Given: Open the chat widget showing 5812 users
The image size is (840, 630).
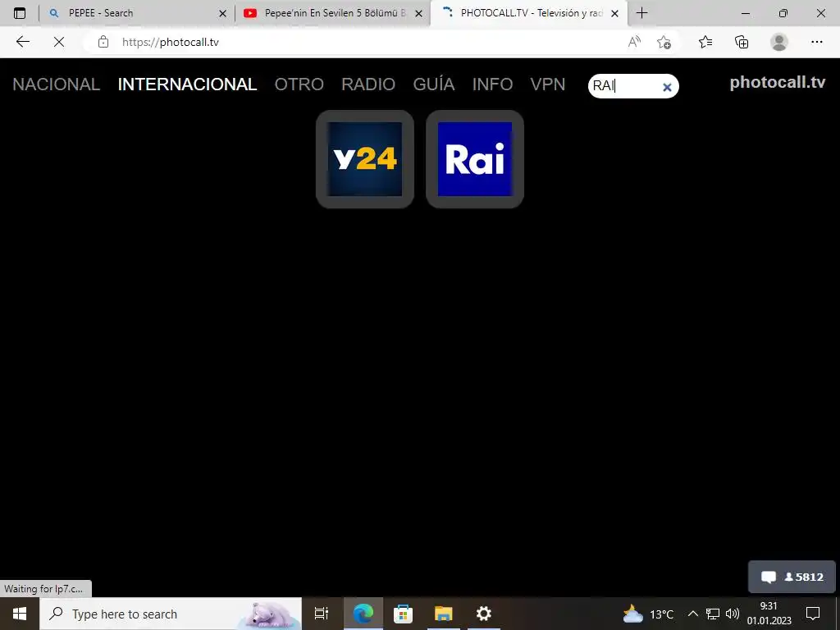Looking at the screenshot, I should [792, 577].
